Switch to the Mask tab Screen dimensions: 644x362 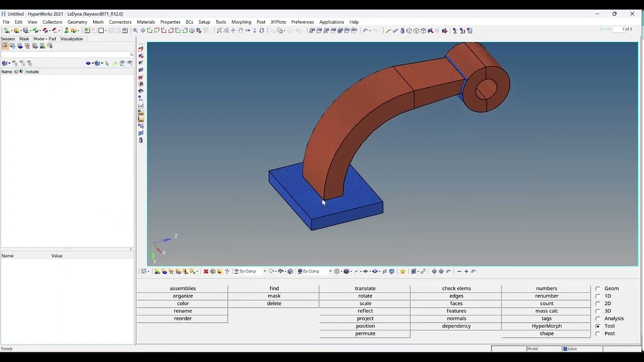(x=24, y=39)
